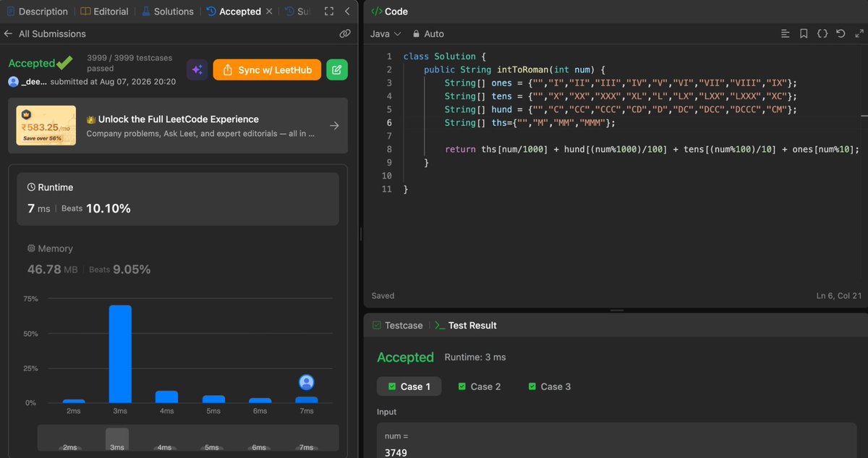Click the 7ms bar in the runtime chart
The height and width of the screenshot is (458, 868).
[307, 399]
